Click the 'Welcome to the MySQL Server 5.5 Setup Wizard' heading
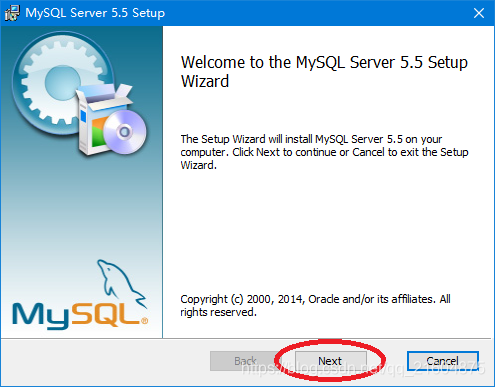 [324, 71]
